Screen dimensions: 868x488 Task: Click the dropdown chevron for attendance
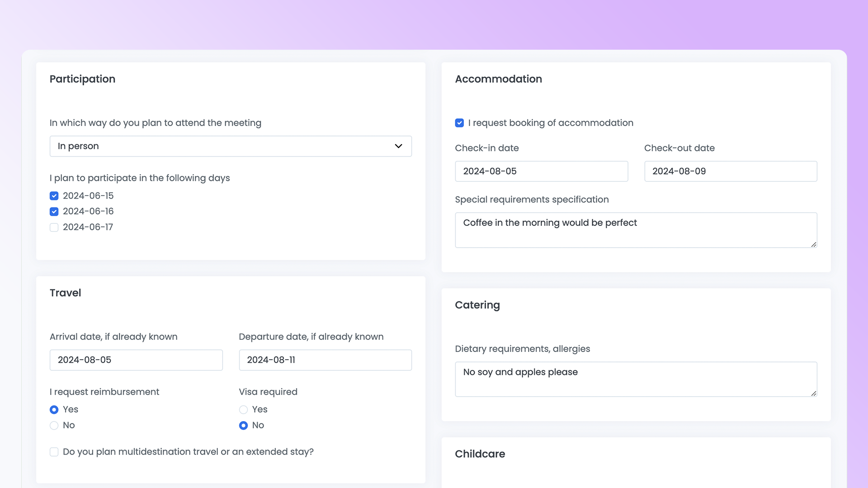click(x=398, y=146)
